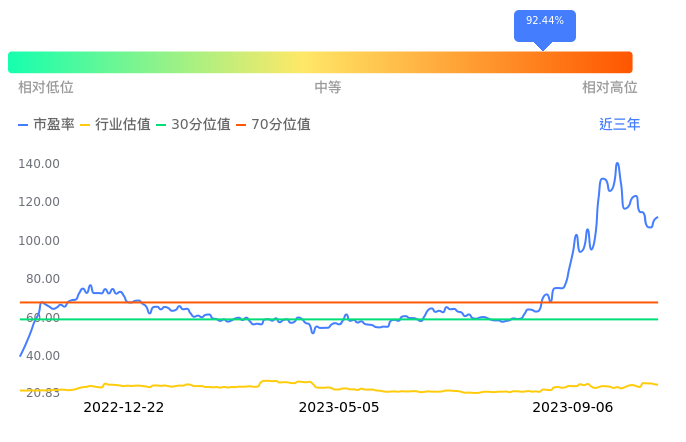Select the 相对低位 label
Image resolution: width=686 pixels, height=442 pixels.
point(46,88)
